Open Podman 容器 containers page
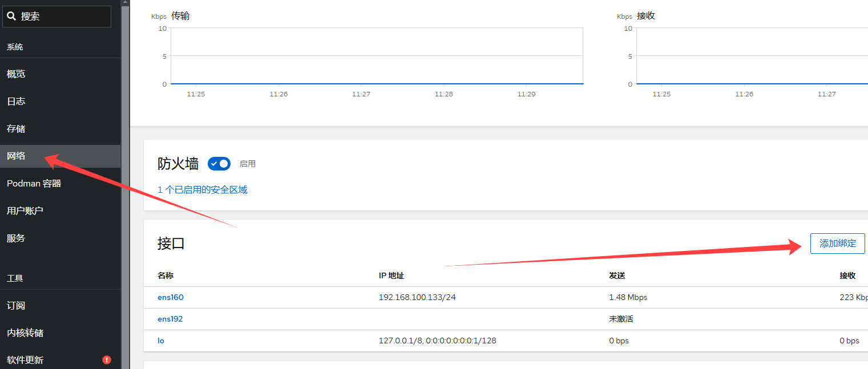868x369 pixels. [34, 184]
